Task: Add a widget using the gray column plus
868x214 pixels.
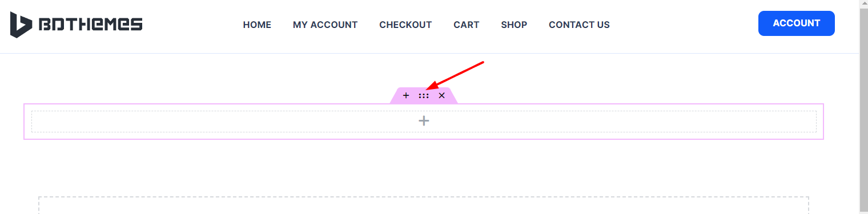Action: click(x=424, y=121)
